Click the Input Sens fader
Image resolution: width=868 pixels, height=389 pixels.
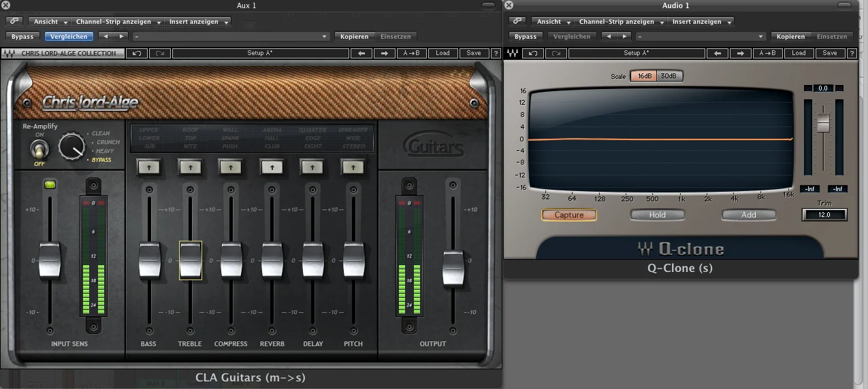pyautogui.click(x=50, y=260)
